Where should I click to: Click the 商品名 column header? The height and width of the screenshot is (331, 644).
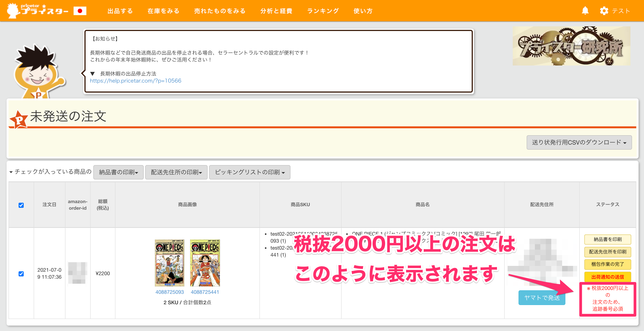(x=422, y=205)
